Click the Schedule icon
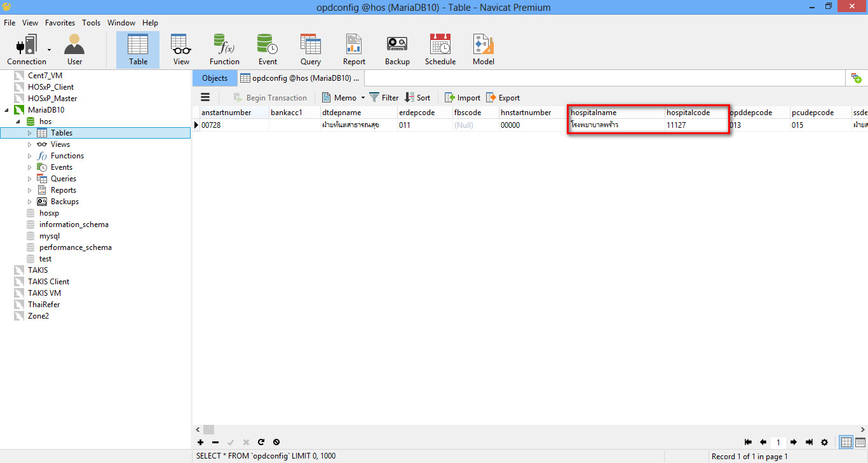The image size is (868, 463). coord(440,48)
